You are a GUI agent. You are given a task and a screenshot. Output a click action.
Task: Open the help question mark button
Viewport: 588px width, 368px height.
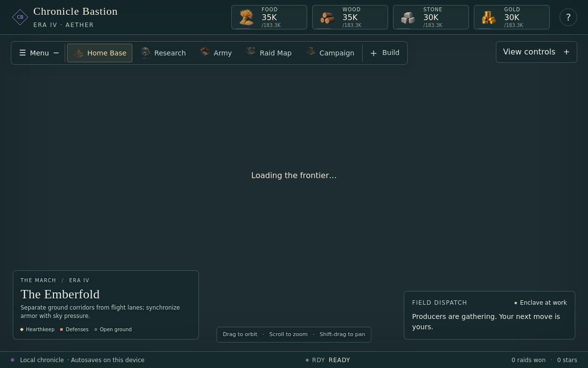pyautogui.click(x=568, y=17)
